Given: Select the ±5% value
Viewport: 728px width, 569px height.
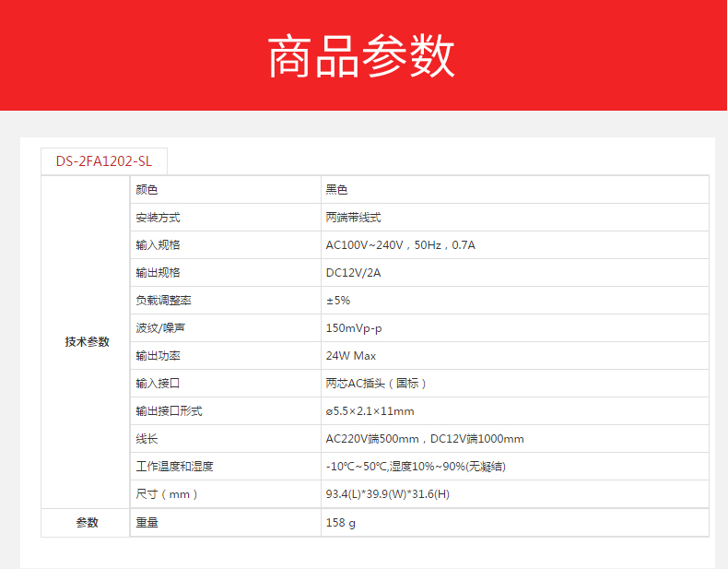Looking at the screenshot, I should (x=338, y=300).
